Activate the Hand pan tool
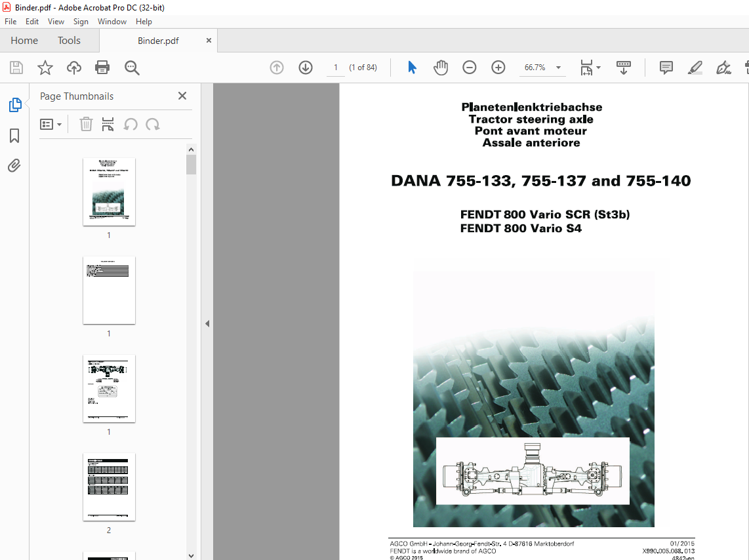This screenshot has width=749, height=560. (441, 68)
